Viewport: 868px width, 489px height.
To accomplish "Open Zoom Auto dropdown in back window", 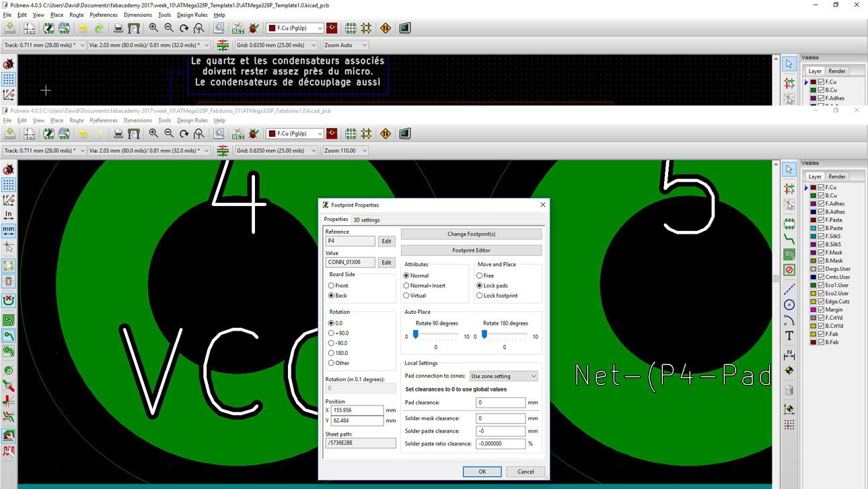I will click(x=345, y=45).
